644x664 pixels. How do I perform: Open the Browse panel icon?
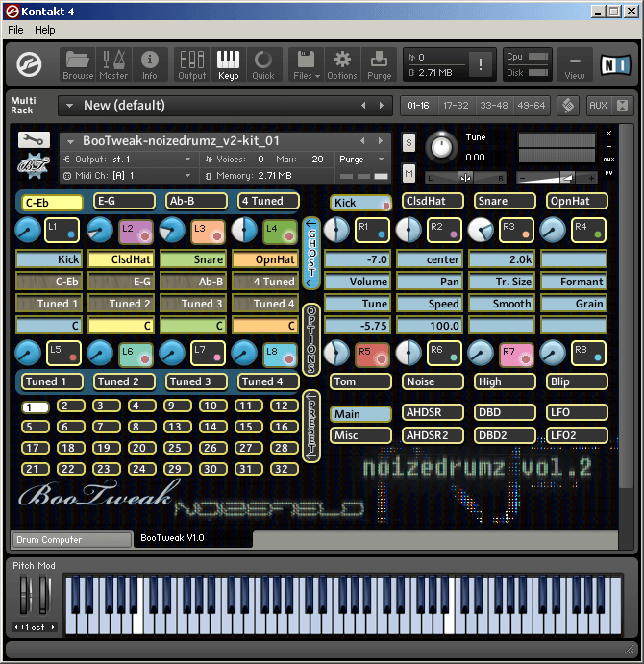coord(78,63)
